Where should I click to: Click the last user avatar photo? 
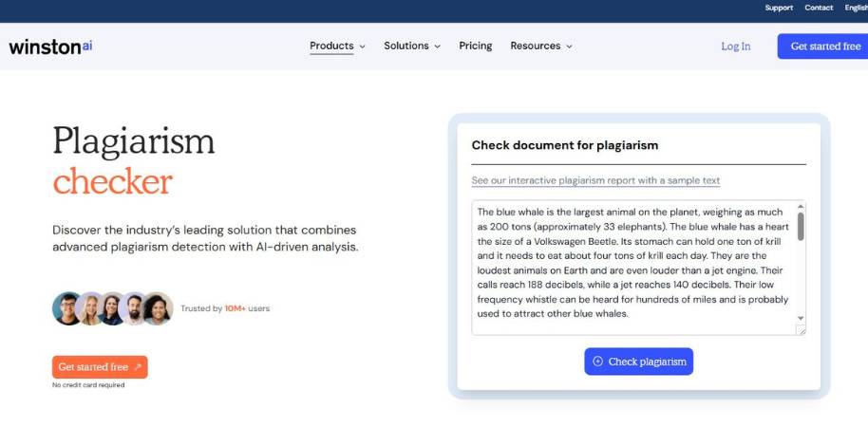[157, 308]
